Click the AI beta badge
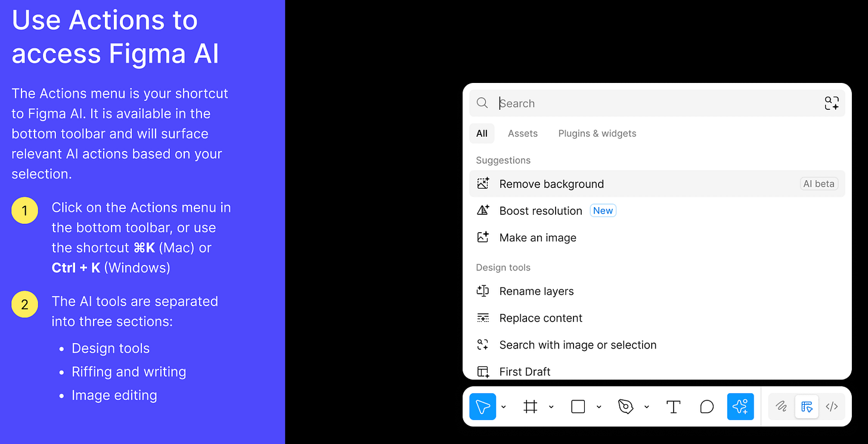The width and height of the screenshot is (868, 444). pos(819,184)
